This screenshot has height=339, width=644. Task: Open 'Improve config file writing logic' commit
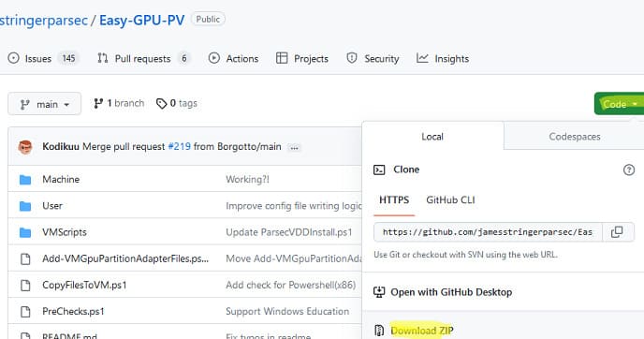(x=294, y=206)
